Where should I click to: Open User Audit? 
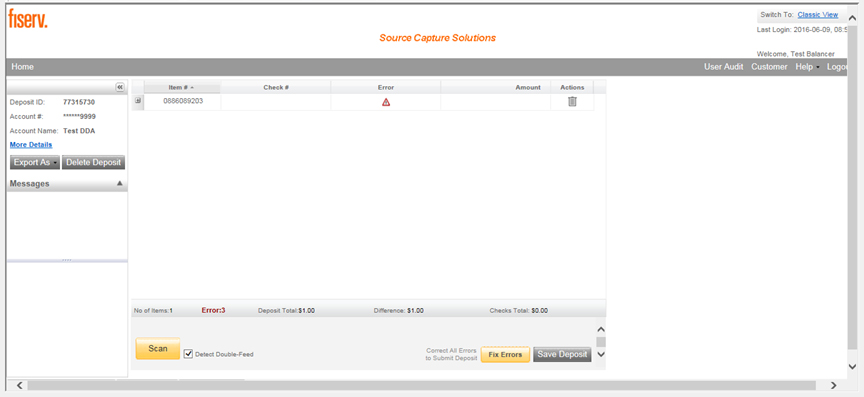coord(723,67)
